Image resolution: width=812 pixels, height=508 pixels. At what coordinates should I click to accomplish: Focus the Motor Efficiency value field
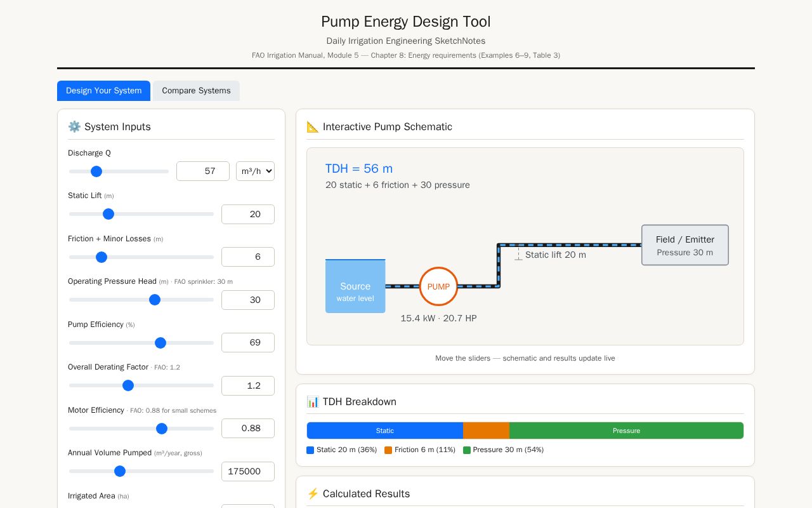point(248,429)
